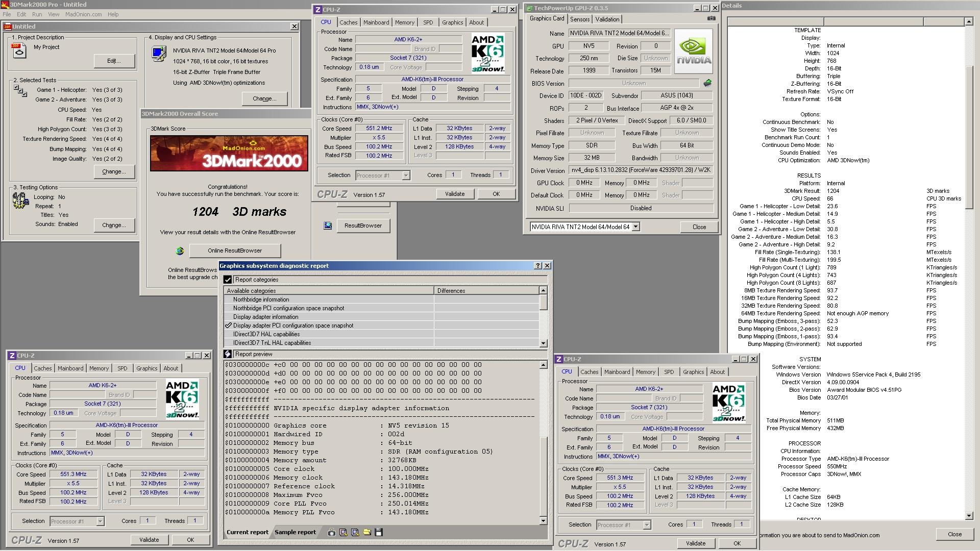Click the Selected Tests checklist icon
Image resolution: width=980 pixels, height=551 pixels.
pos(20,91)
